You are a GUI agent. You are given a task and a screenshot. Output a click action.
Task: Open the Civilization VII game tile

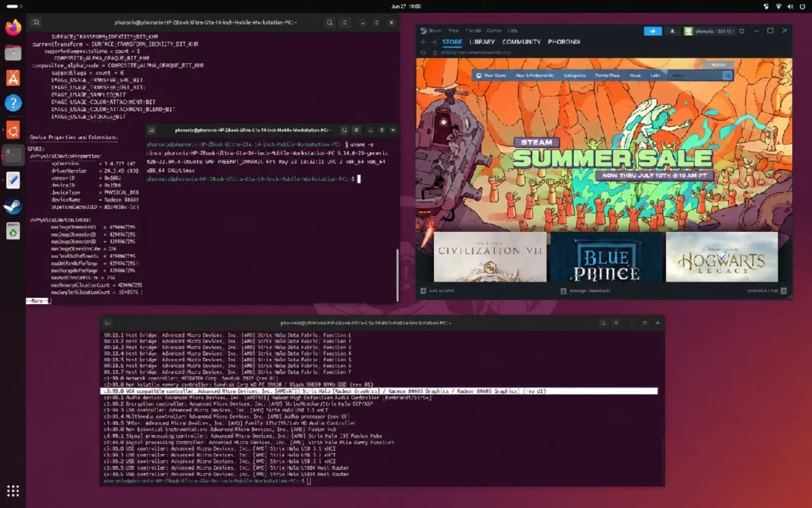tap(490, 257)
